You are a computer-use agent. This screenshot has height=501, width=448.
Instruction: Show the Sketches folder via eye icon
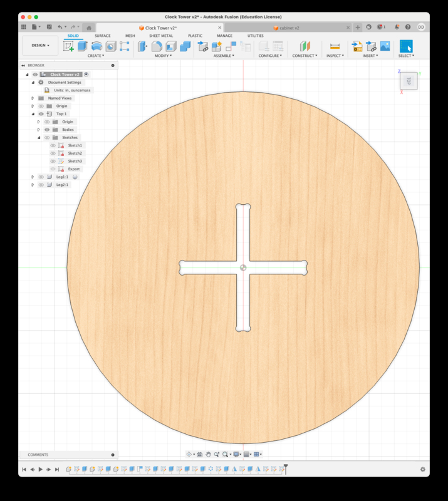click(x=47, y=137)
